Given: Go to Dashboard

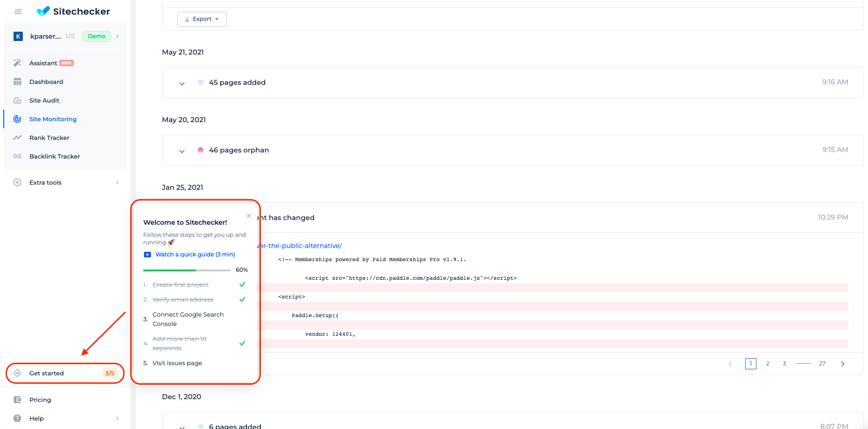Looking at the screenshot, I should tap(46, 82).
